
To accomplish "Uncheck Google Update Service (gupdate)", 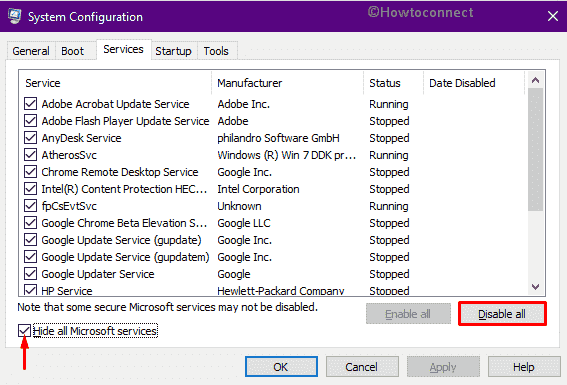I will (x=30, y=240).
